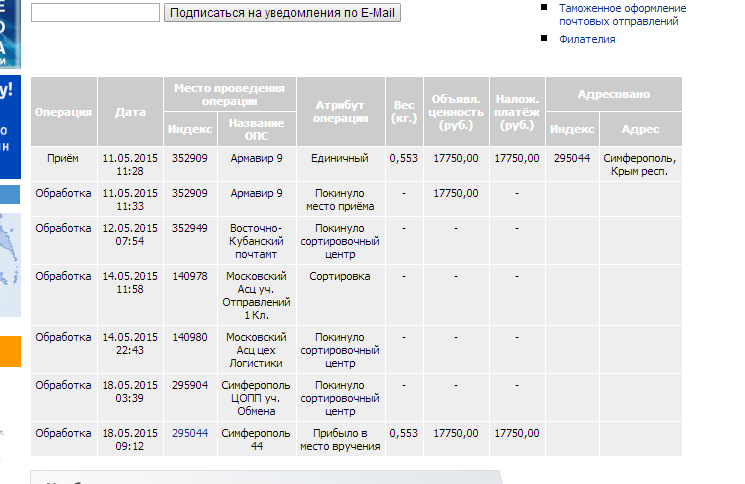745x484 pixels.
Task: Click the Объявл. ценность column header
Action: coord(456,112)
